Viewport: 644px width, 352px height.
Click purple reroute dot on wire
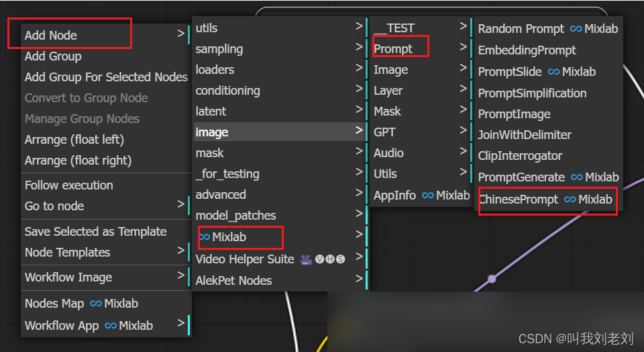[x=492, y=279]
